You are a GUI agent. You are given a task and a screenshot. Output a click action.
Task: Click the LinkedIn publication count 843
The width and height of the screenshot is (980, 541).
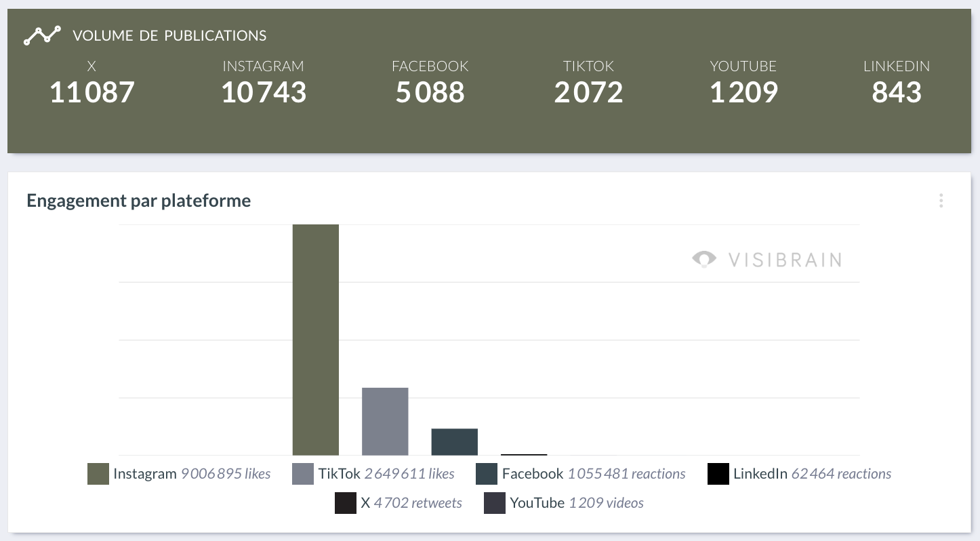(897, 92)
